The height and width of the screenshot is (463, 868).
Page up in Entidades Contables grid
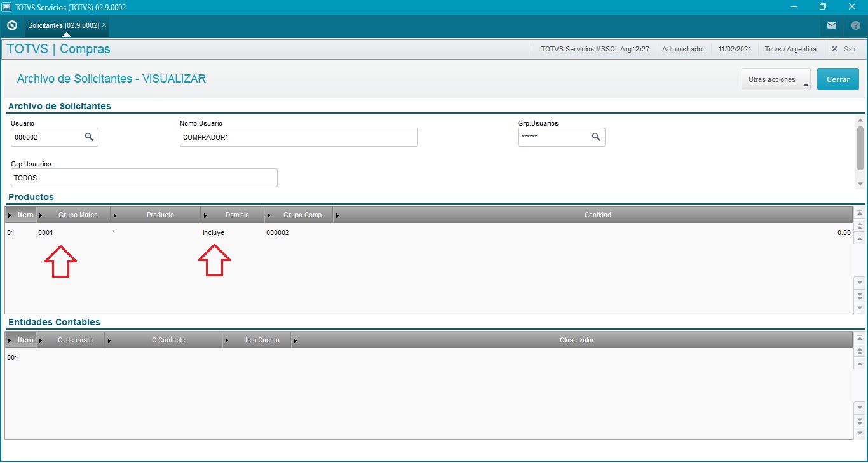[860, 351]
